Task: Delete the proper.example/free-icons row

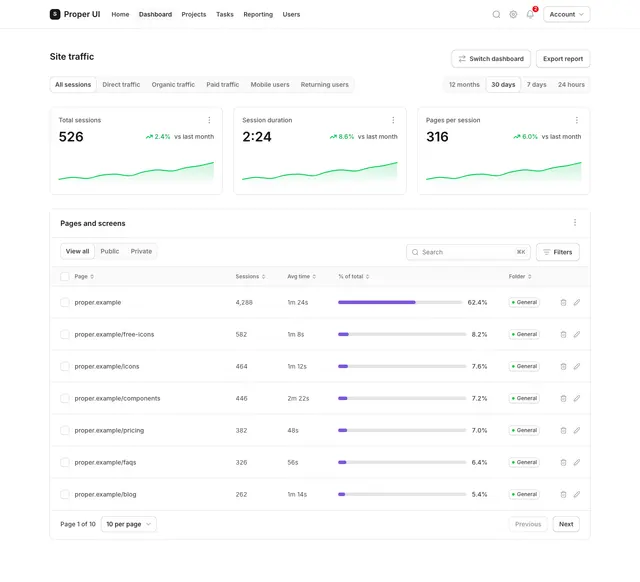Action: tap(563, 334)
